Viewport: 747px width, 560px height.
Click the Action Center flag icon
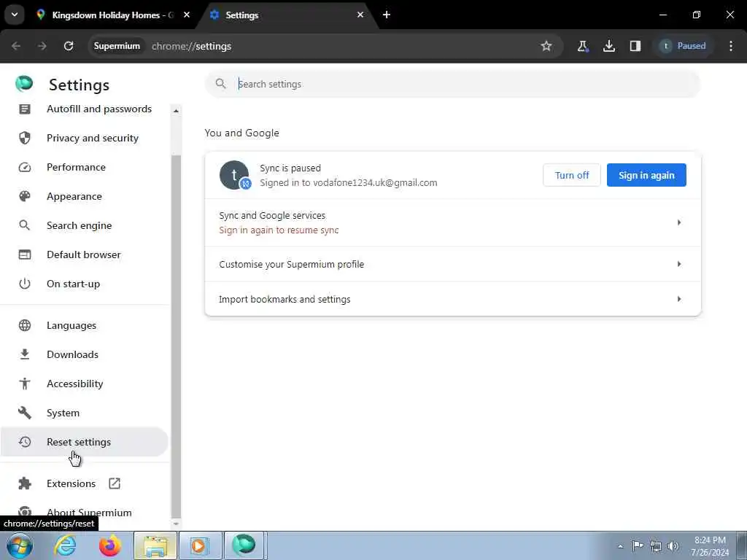(638, 545)
